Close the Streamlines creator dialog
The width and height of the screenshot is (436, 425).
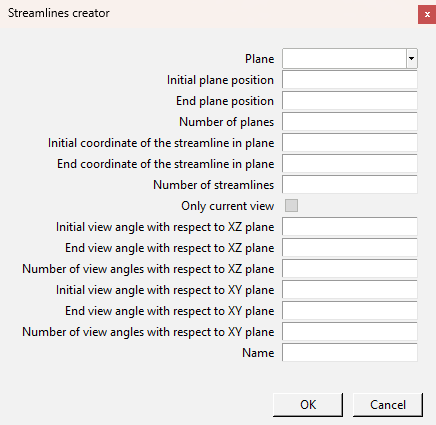427,14
